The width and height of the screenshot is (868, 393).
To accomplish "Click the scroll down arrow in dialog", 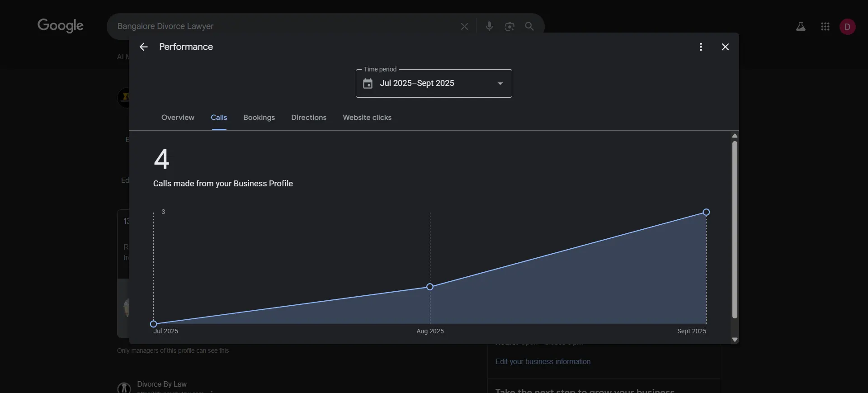I will [x=735, y=340].
